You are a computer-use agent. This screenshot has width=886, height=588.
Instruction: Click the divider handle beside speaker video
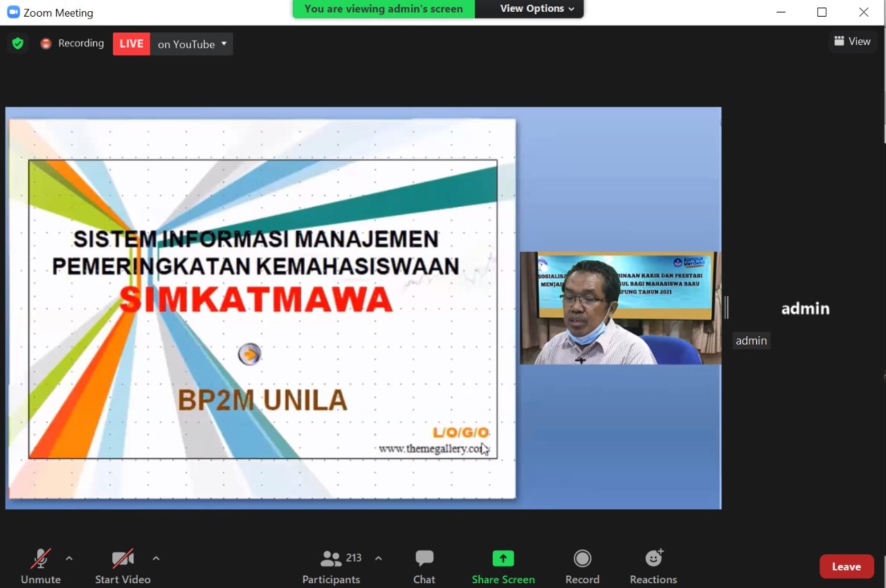[x=726, y=307]
